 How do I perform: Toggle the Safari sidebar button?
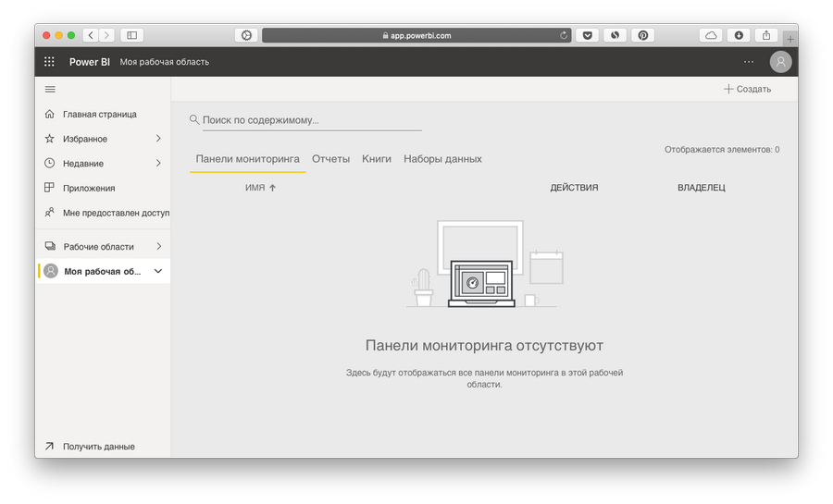(x=131, y=35)
